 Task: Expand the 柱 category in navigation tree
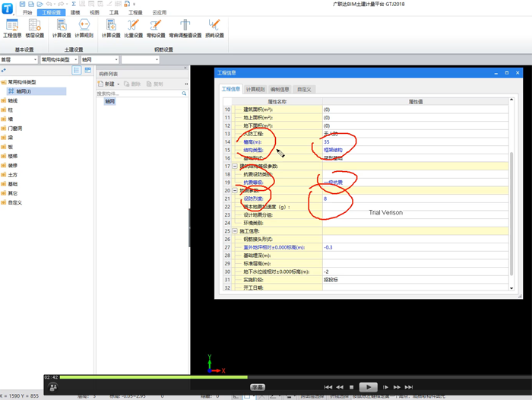coord(4,110)
